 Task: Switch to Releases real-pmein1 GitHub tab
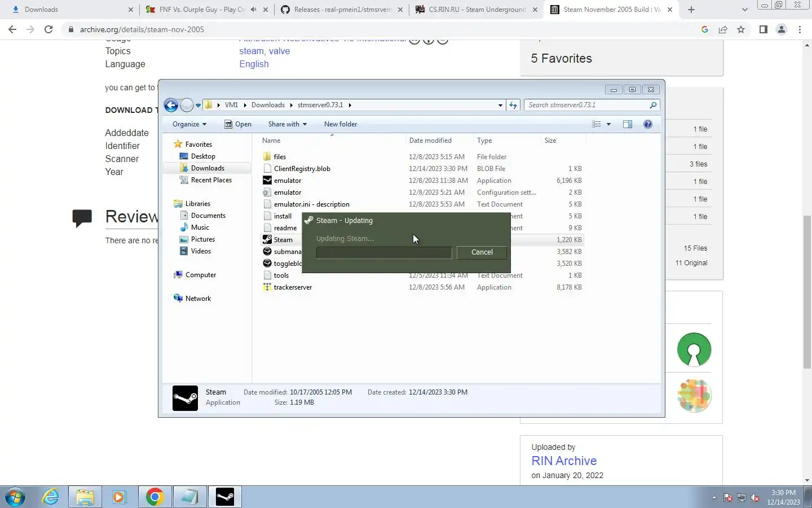pyautogui.click(x=341, y=10)
